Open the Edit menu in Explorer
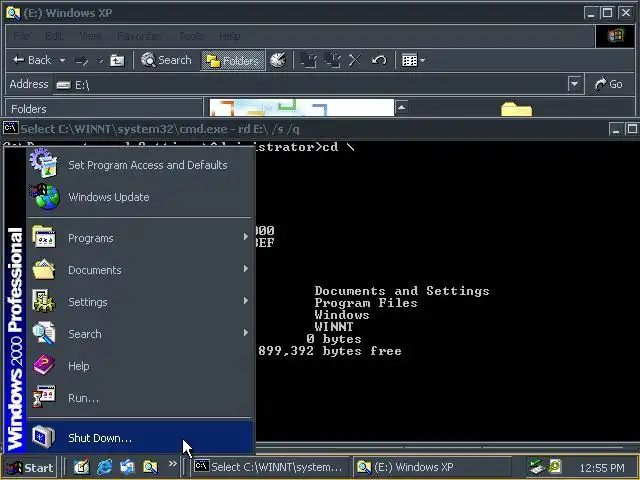This screenshot has height=480, width=640. 53,36
